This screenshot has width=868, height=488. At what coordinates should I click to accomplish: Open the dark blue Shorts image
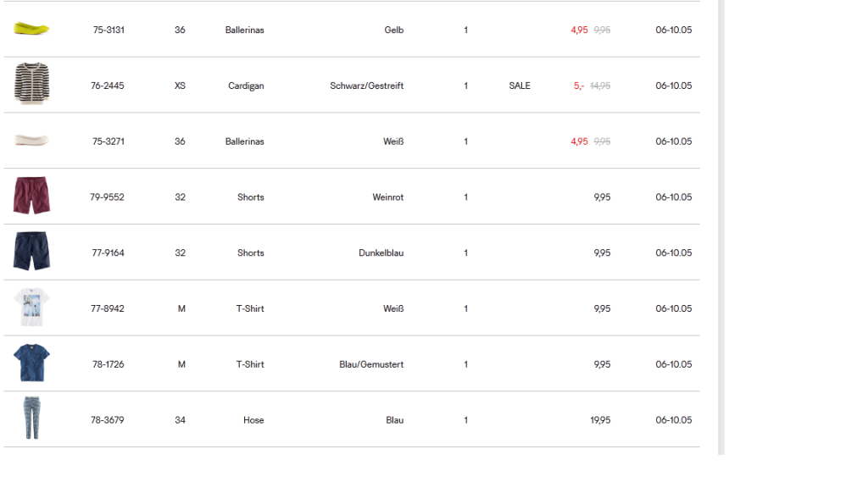(31, 251)
